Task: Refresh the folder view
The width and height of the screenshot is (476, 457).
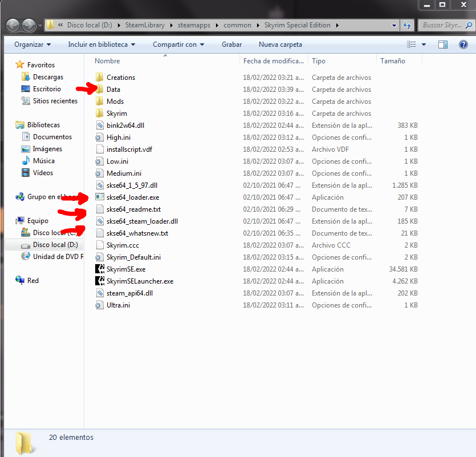Action: [x=407, y=25]
